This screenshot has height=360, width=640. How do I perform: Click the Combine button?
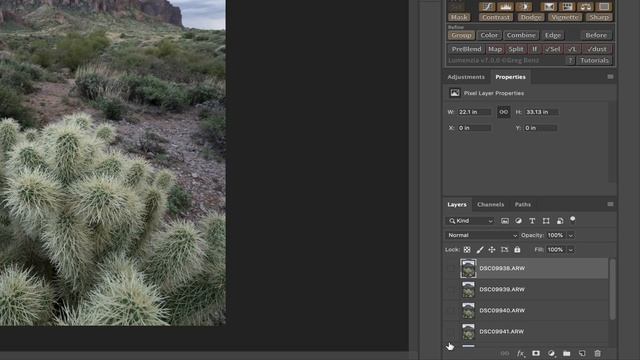[521, 35]
